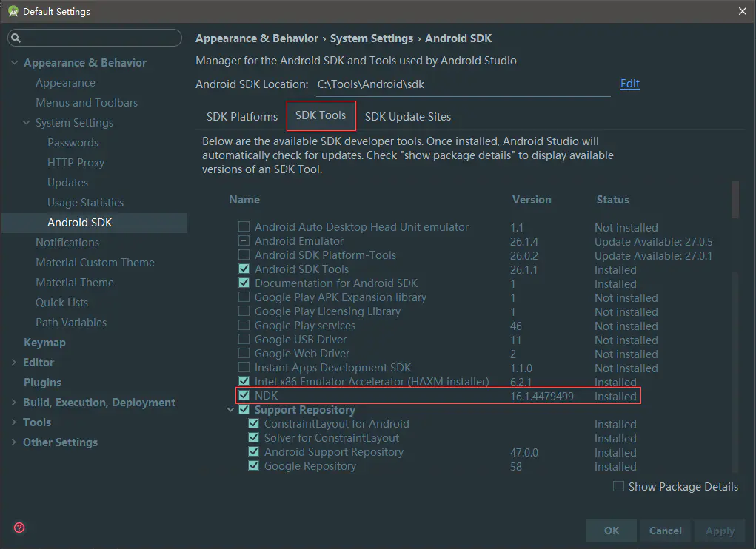Click 'Update Available: 27.0.5' status
Viewport: 756px width, 549px height.
click(x=653, y=242)
